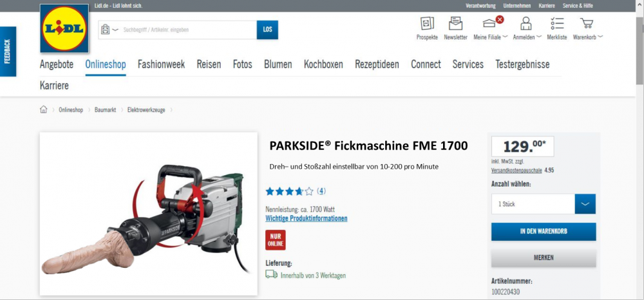Expand the search category dropdown arrow
Viewport: 644px width, 300px height.
pyautogui.click(x=115, y=30)
